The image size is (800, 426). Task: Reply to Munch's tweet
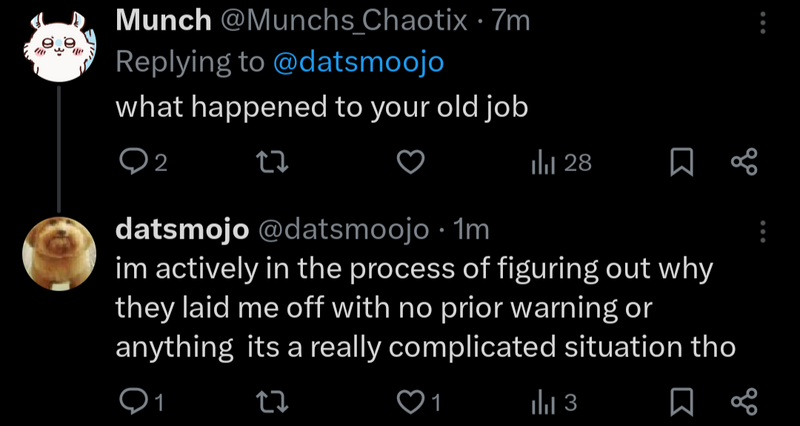[x=132, y=162]
